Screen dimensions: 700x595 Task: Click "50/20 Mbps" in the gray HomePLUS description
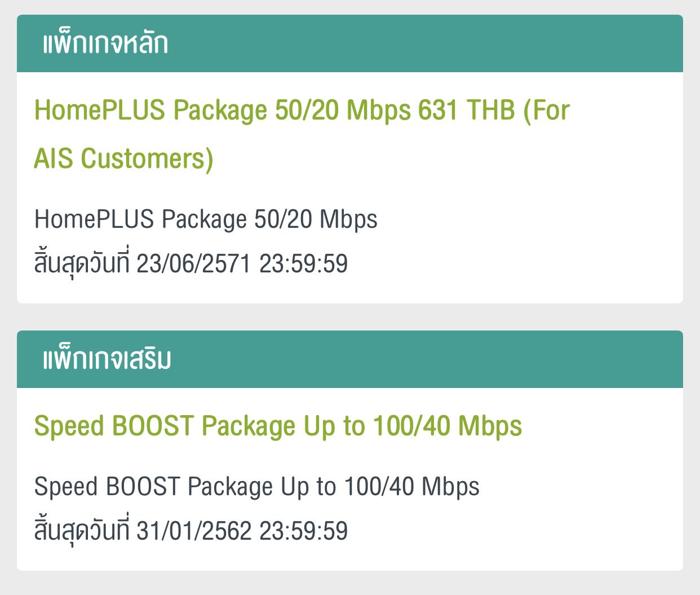point(316,219)
